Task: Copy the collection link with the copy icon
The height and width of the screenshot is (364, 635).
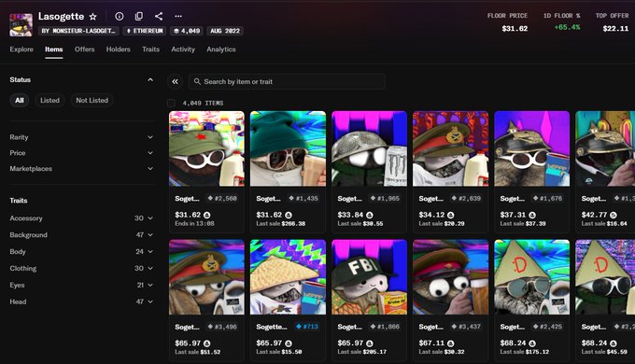Action: (139, 16)
